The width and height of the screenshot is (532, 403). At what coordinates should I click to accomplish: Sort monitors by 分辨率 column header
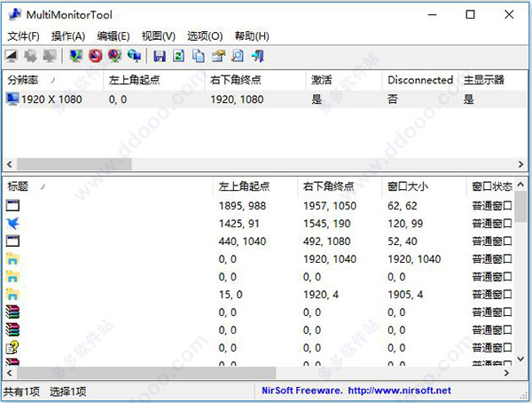point(53,80)
